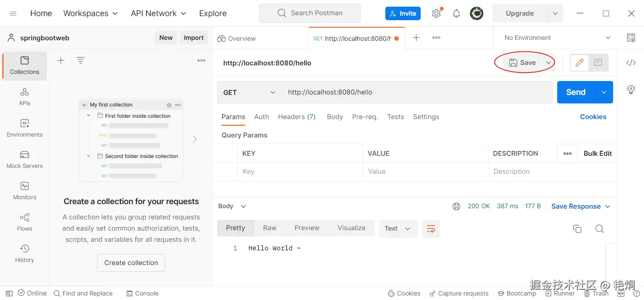Viewport: 644px width, 300px height.
Task: Open the request Body tab
Action: 335,117
